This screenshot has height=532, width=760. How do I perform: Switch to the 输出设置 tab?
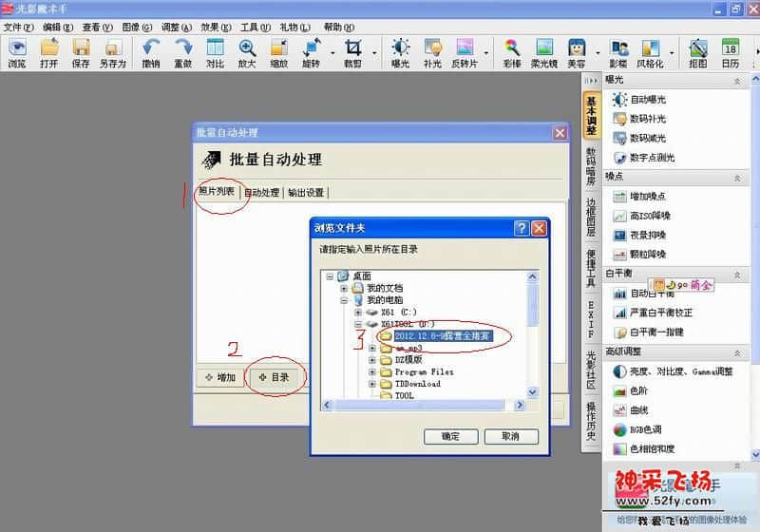[x=306, y=192]
